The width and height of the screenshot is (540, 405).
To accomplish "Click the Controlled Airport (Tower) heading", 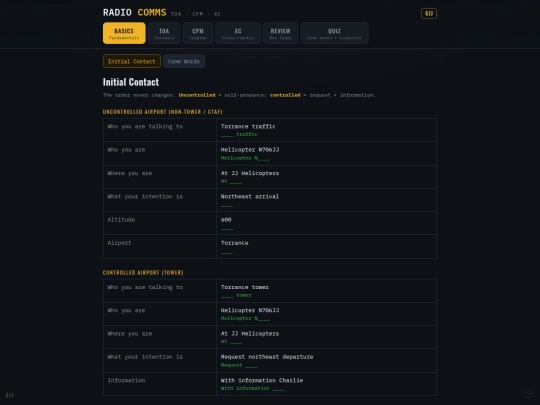I will (143, 272).
